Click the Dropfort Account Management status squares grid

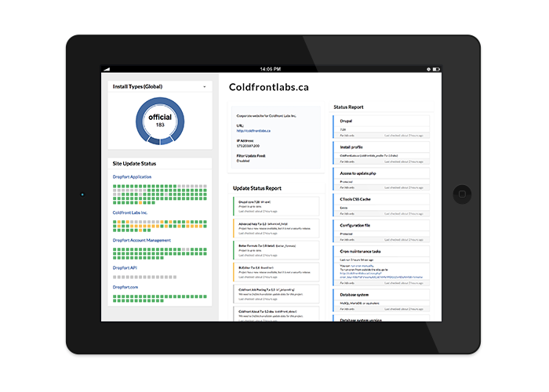tap(160, 254)
